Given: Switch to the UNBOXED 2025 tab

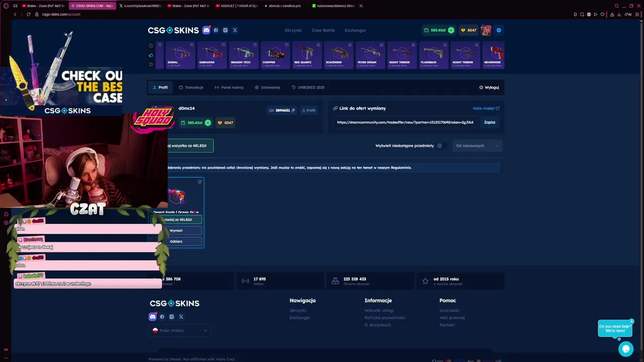Looking at the screenshot, I should (x=308, y=87).
